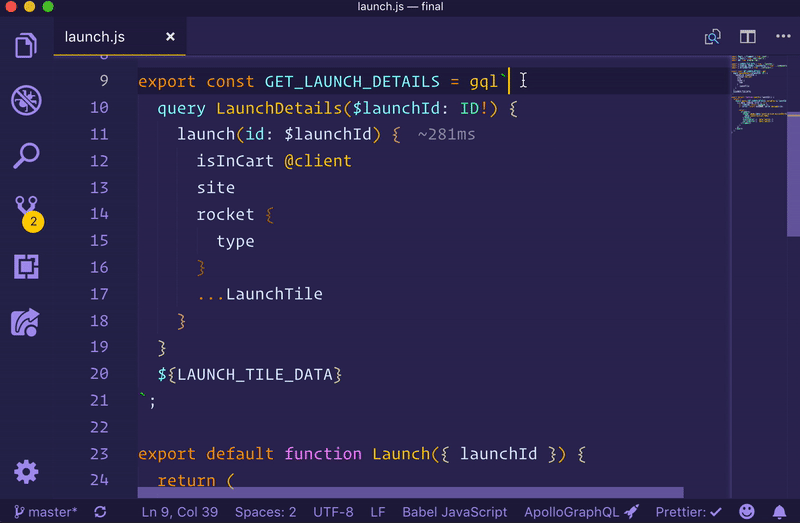Click the feedback smiley icon
The width and height of the screenshot is (800, 523).
click(748, 512)
